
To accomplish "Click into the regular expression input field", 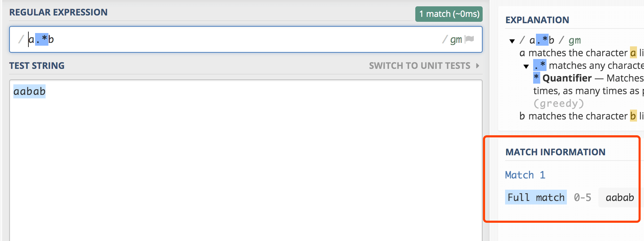I will click(246, 39).
